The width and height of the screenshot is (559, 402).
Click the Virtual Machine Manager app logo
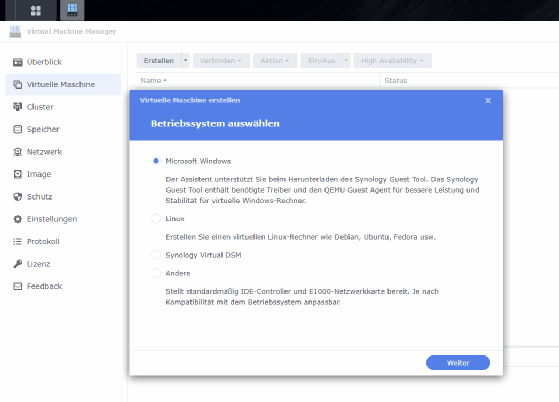[15, 31]
